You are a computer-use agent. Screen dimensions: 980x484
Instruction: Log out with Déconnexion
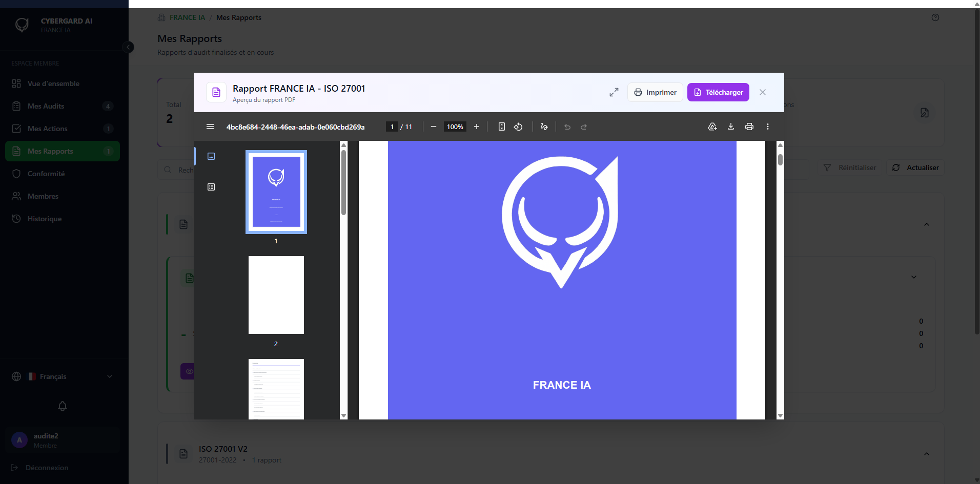tap(40, 468)
